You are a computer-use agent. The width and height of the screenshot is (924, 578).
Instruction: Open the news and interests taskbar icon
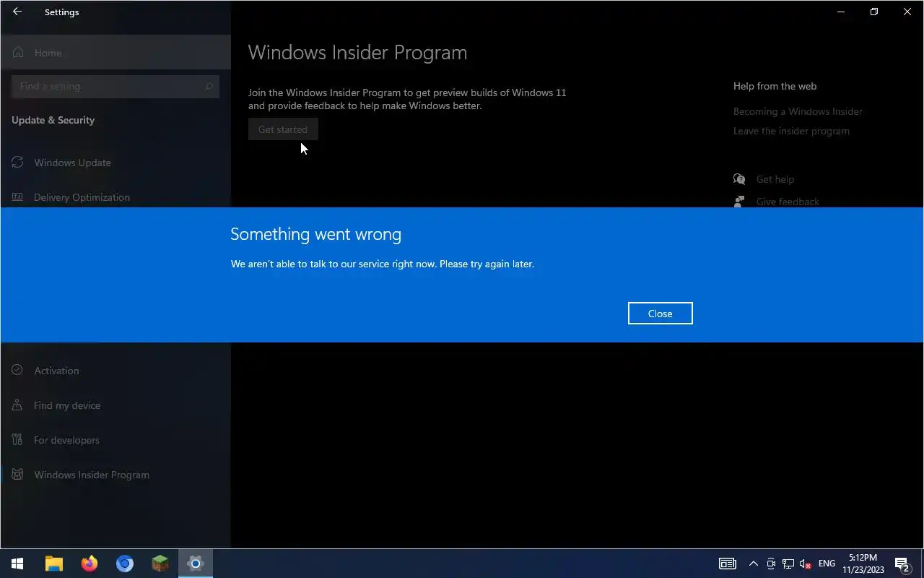[x=727, y=564]
